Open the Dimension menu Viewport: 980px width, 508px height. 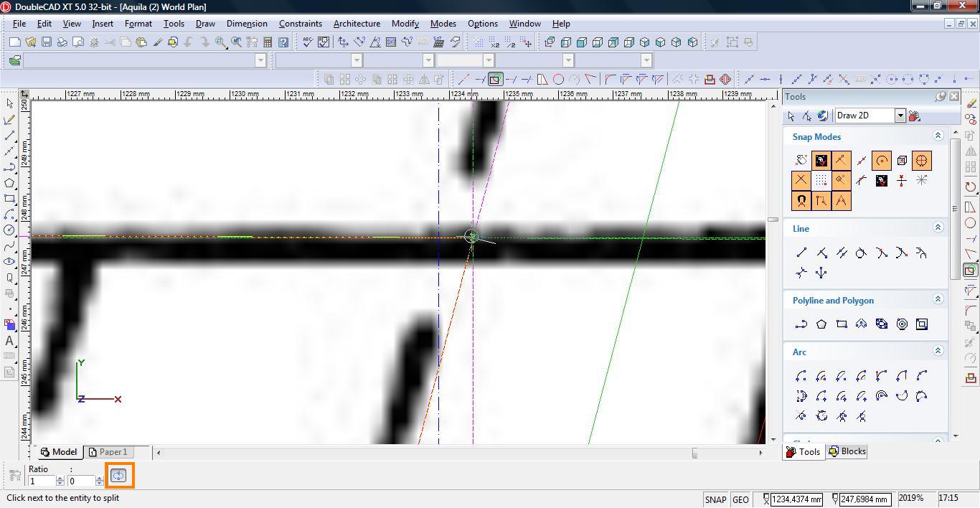tap(247, 24)
